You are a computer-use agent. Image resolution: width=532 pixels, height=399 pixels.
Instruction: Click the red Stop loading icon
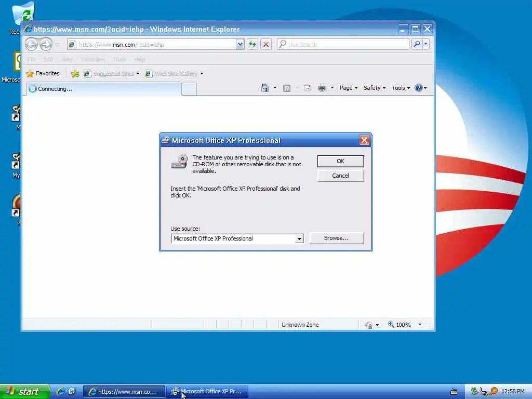[x=266, y=45]
